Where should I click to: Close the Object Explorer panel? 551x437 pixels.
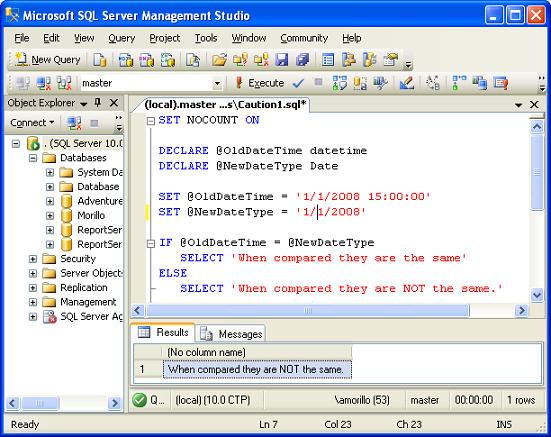coord(114,103)
